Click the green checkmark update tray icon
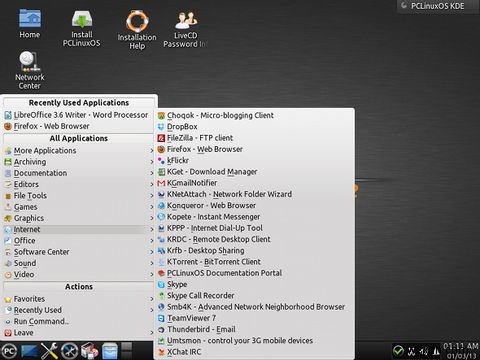This screenshot has width=480, height=360. coord(398,351)
